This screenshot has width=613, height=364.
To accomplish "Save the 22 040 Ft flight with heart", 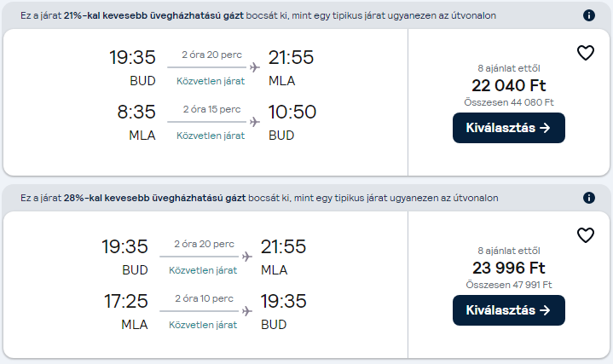I will coord(585,53).
